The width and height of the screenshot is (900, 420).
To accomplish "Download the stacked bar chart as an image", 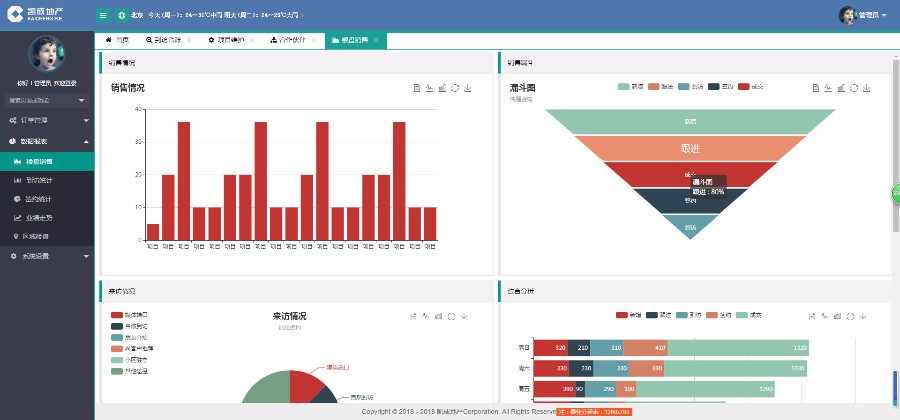I will 863,316.
